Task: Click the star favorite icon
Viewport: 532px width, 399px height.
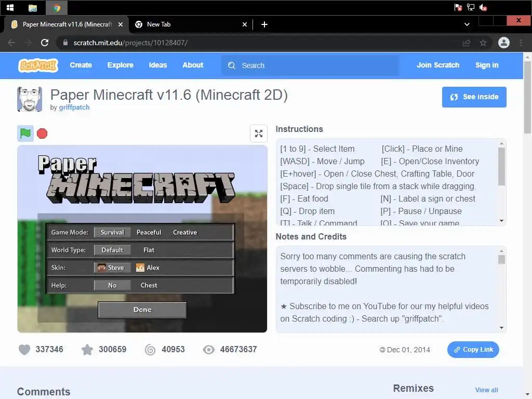Action: (87, 350)
